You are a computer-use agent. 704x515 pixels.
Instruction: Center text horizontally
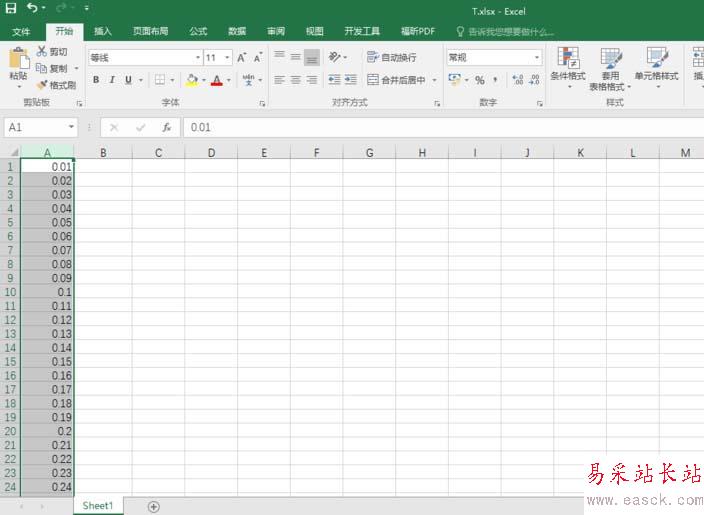295,80
